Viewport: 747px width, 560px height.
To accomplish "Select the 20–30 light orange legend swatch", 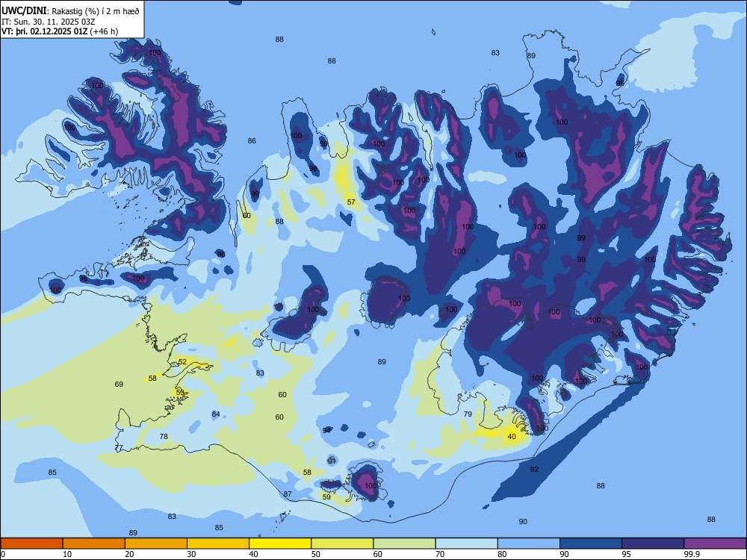I will (x=156, y=544).
